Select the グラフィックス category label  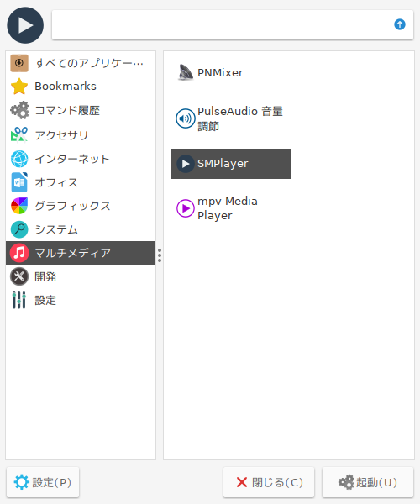[x=72, y=206]
